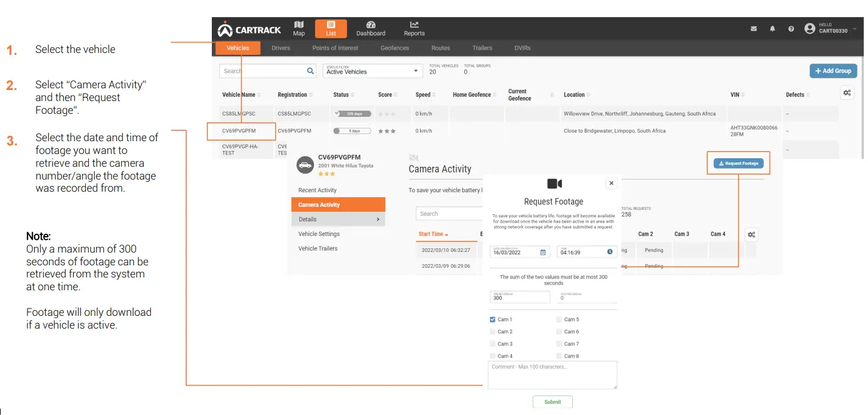Click the 5 days status bar for CV69PVGPFM
Image resolution: width=868 pixels, height=415 pixels.
(x=352, y=131)
